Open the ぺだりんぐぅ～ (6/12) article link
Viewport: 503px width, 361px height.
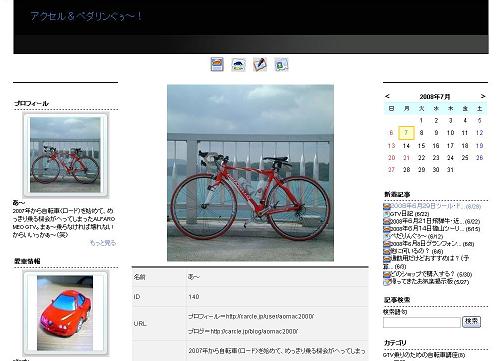417,236
